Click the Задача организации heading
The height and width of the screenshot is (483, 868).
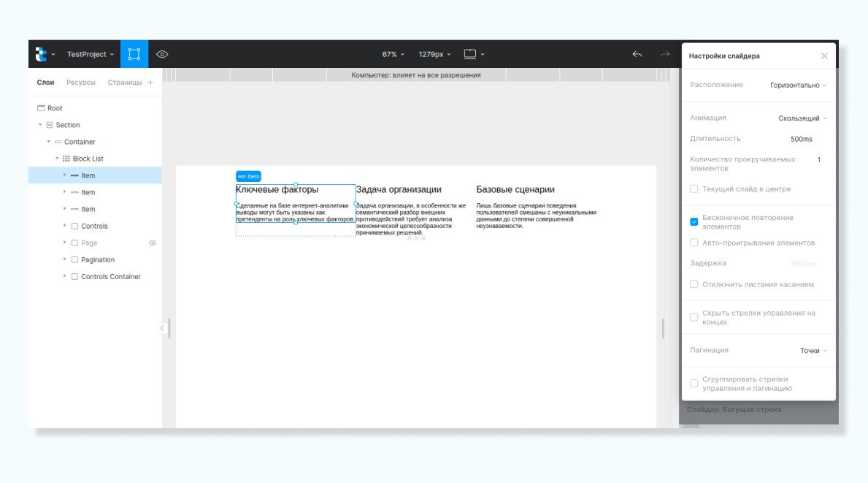(x=399, y=189)
